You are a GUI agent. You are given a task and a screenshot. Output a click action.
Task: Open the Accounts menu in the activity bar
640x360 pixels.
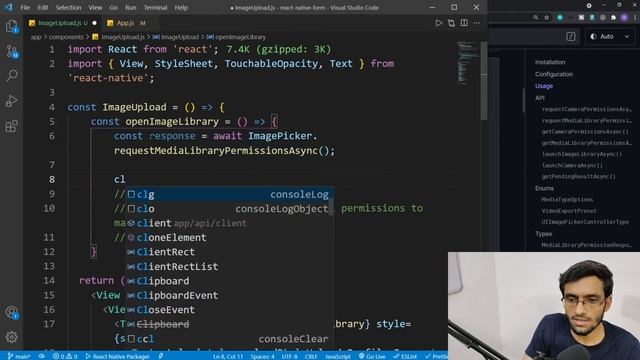coord(11,313)
